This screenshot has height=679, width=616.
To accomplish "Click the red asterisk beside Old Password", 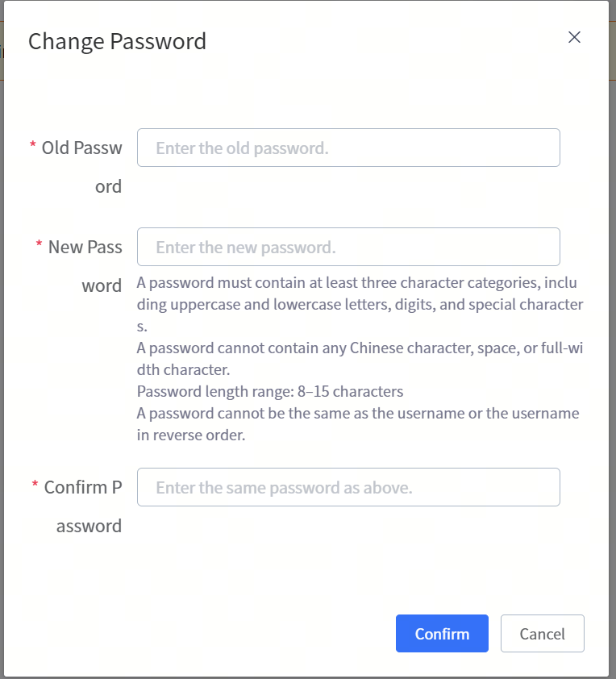I will (x=33, y=147).
